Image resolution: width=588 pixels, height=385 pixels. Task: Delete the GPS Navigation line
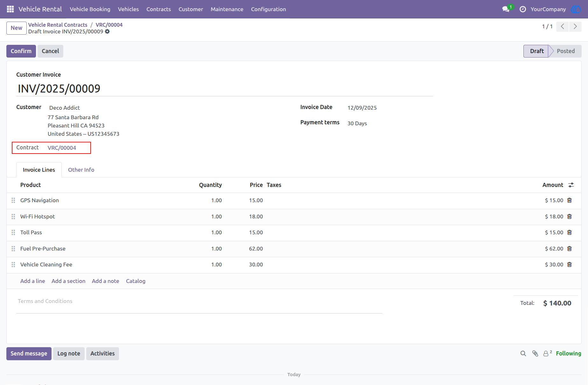point(570,200)
